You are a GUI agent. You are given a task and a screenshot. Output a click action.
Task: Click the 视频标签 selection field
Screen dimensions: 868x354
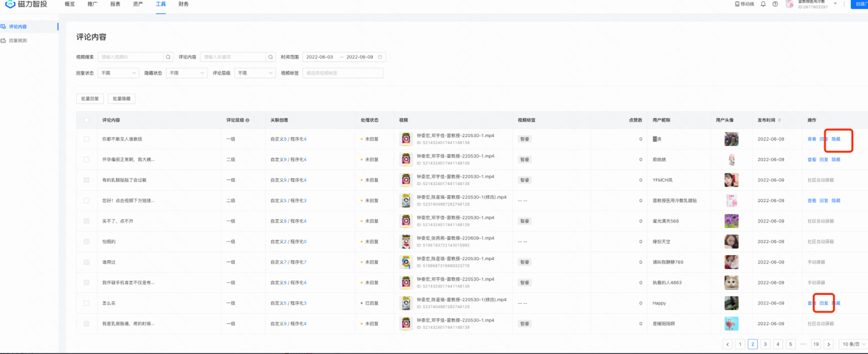(342, 73)
